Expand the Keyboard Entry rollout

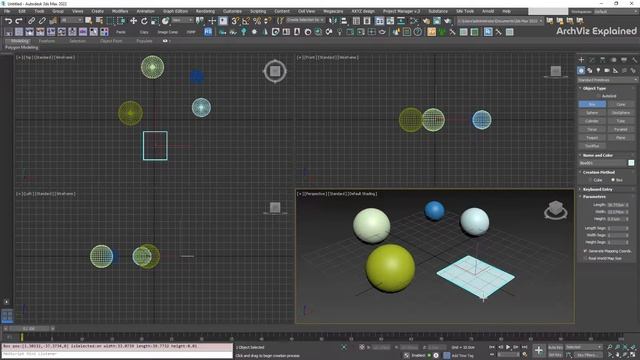click(x=598, y=189)
